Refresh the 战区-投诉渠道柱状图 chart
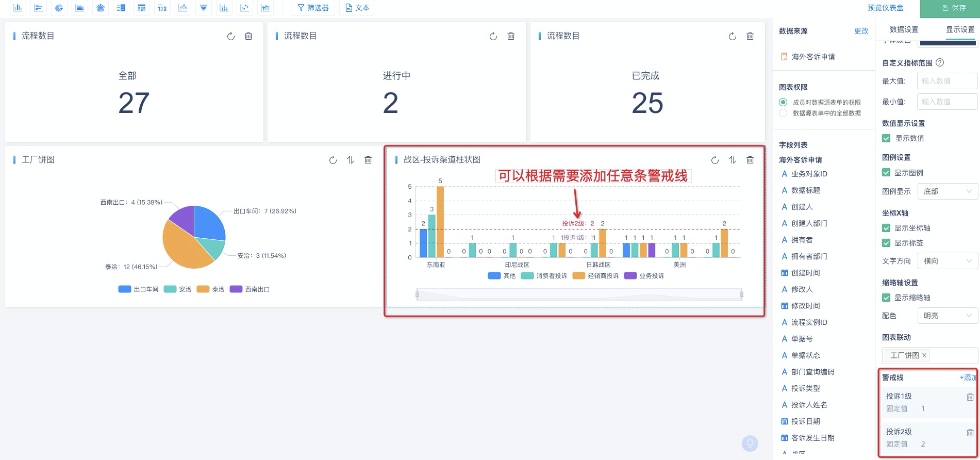This screenshot has height=460, width=980. click(x=715, y=160)
